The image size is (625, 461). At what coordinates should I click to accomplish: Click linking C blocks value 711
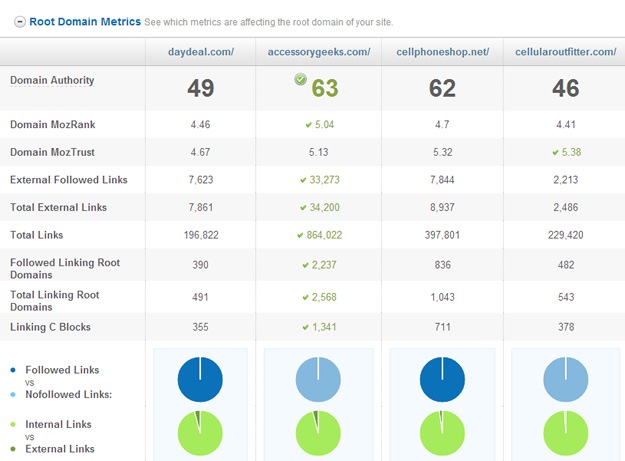pyautogui.click(x=442, y=327)
